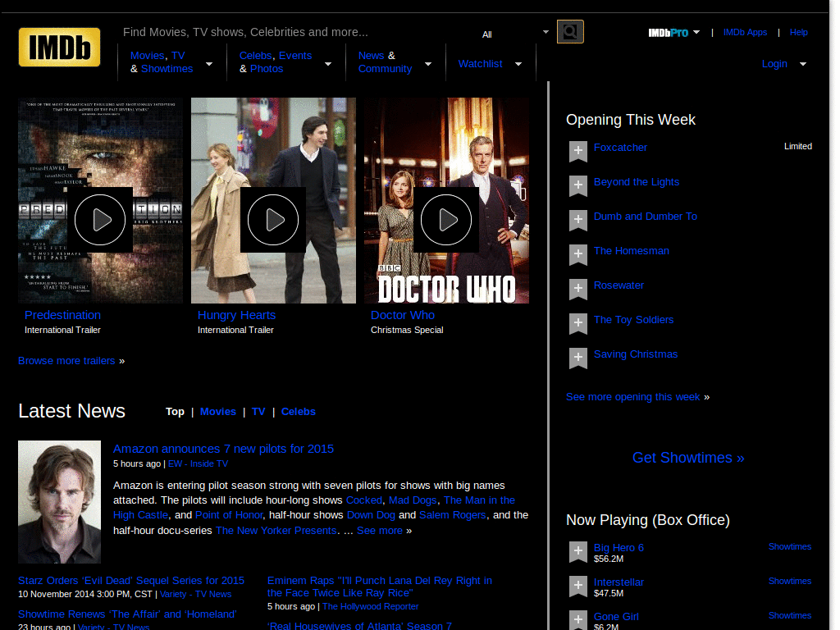The height and width of the screenshot is (630, 840).
Task: Add Saving Christmas to watchlist
Action: [578, 358]
